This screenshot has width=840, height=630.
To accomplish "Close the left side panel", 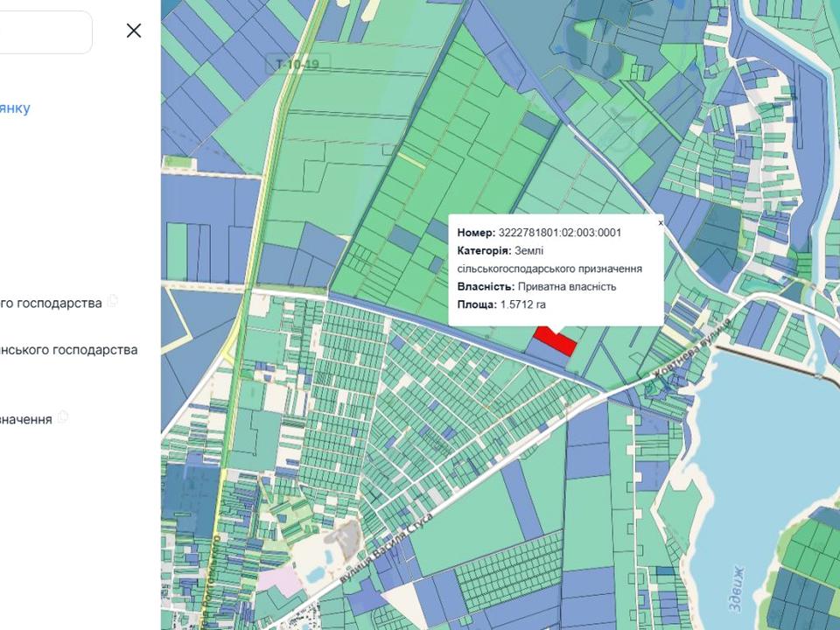I will coord(134,31).
